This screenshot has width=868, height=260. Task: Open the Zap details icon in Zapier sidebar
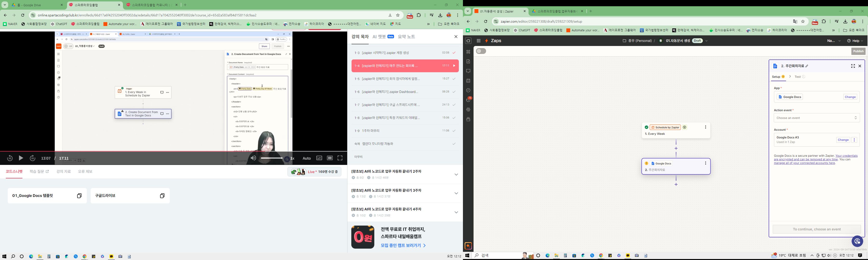[x=468, y=62]
